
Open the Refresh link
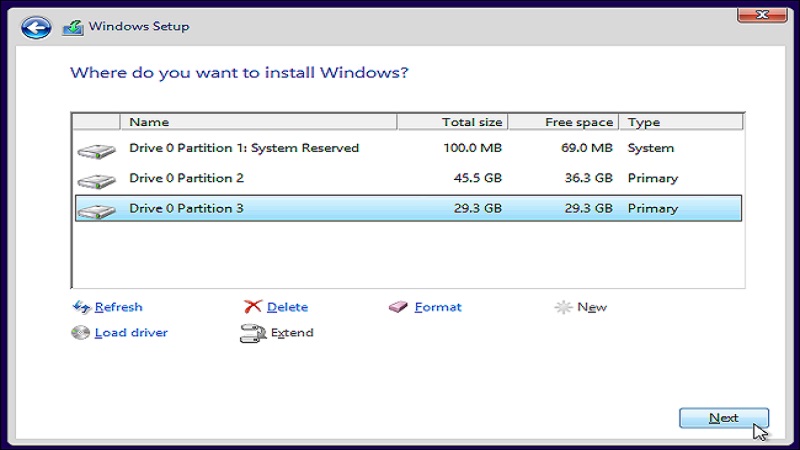tap(118, 307)
